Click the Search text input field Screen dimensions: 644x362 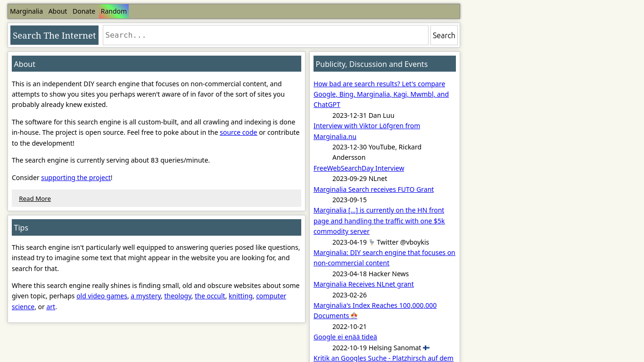(x=265, y=35)
